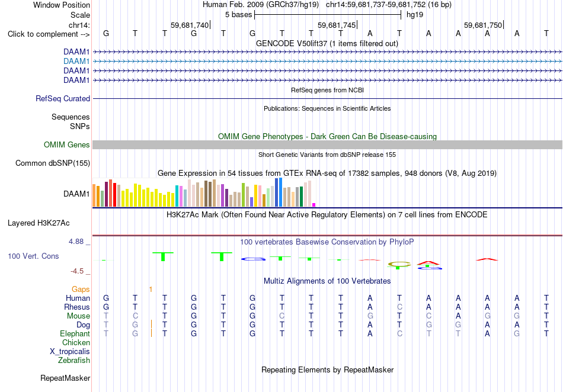This screenshot has width=563, height=392.
Task: Click the olive G logo in PhyloP track
Action: pos(399,265)
